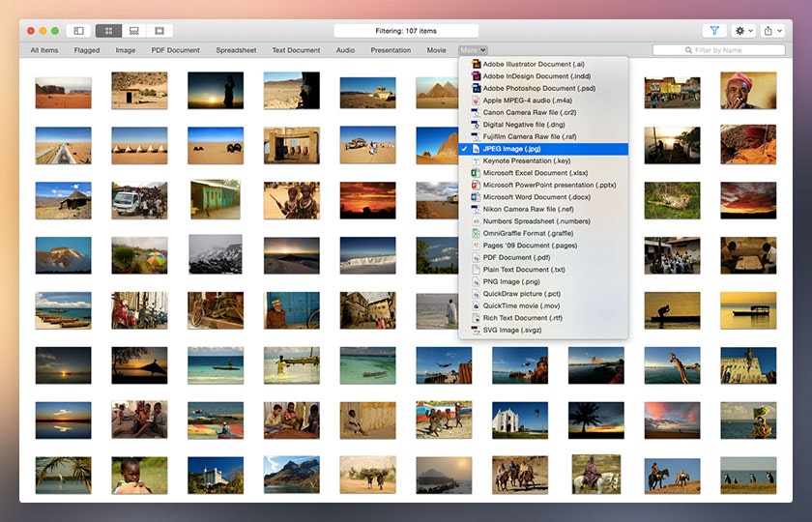Select the Presentation filter tab
812x522 pixels.
(391, 50)
